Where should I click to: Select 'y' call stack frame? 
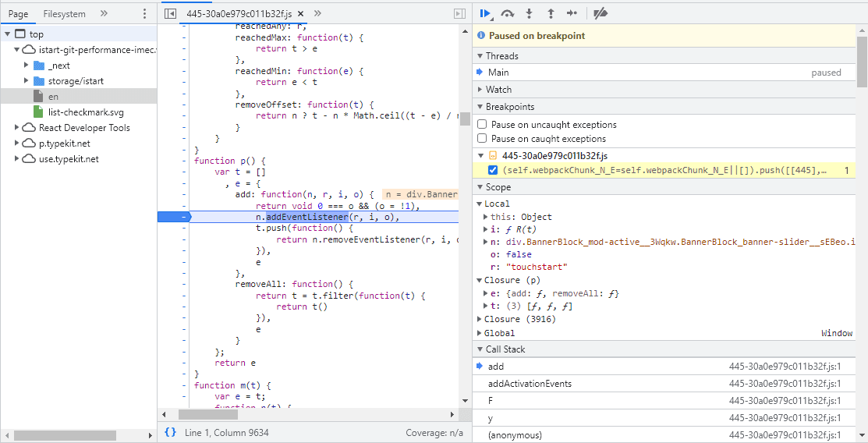664,417
